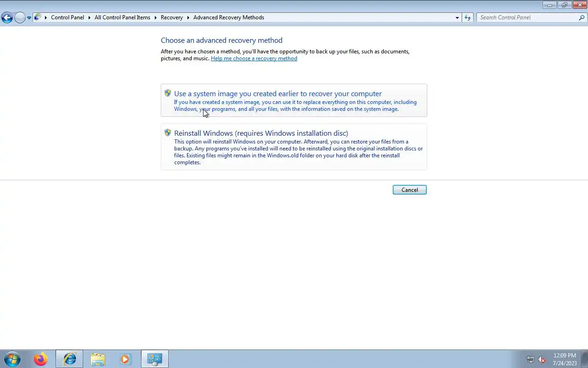Select Recovery in the breadcrumb path
588x368 pixels.
(x=172, y=17)
